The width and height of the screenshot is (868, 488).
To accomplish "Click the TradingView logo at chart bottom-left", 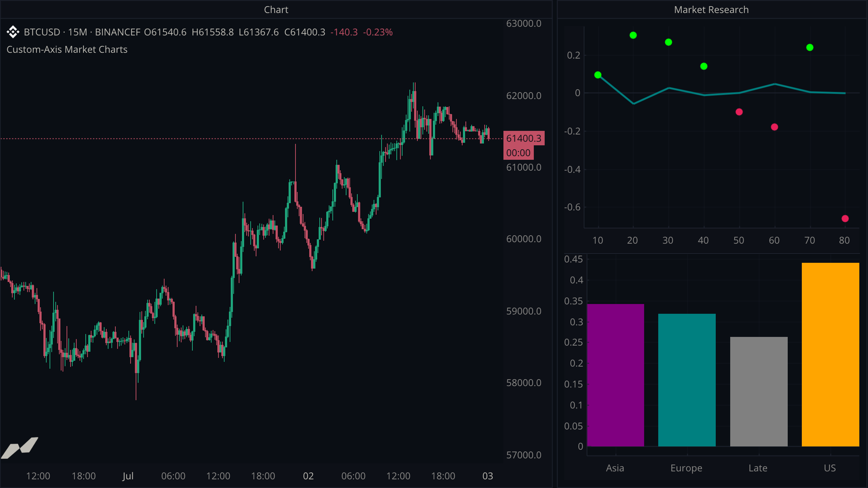I will pos(20,448).
